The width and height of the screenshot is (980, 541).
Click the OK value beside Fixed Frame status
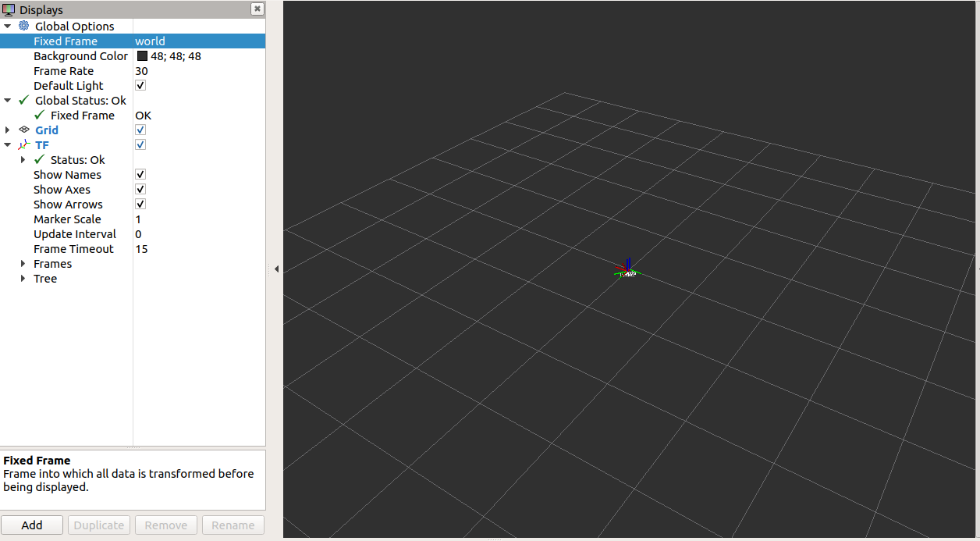[x=143, y=115]
